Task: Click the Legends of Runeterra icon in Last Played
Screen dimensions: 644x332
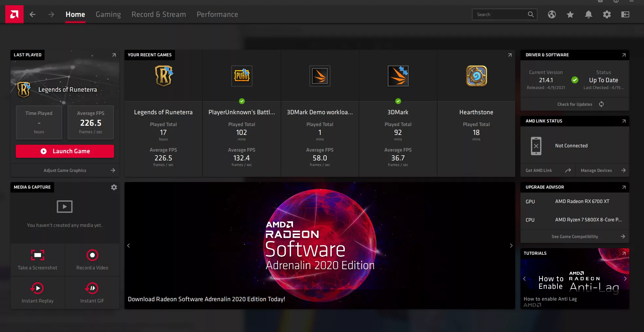Action: 24,90
